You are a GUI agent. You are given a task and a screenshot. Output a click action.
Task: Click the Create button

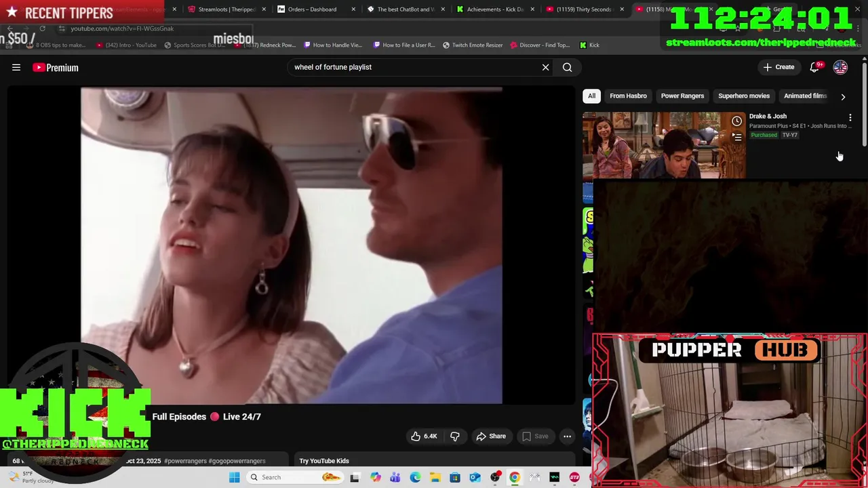[778, 67]
